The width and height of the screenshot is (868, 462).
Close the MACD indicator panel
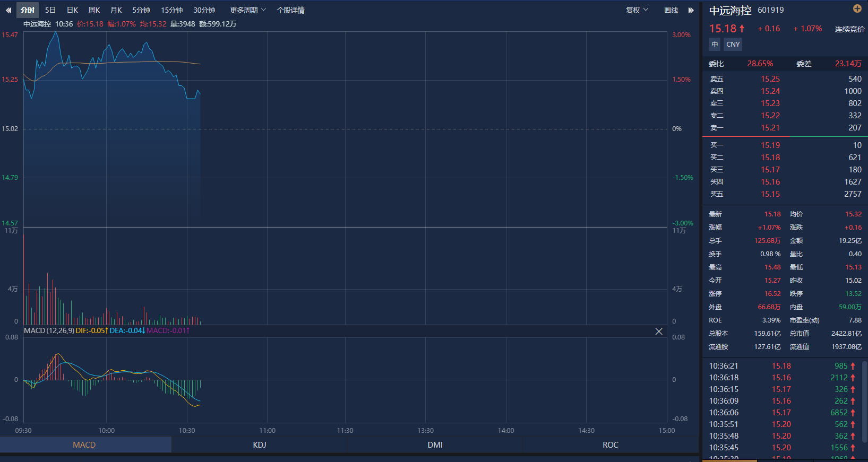658,331
